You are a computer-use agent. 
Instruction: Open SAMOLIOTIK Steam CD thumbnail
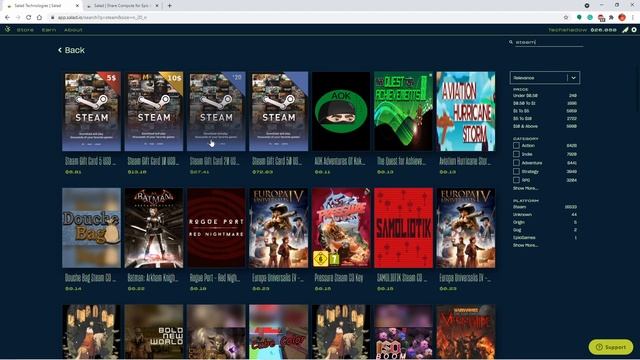click(403, 228)
